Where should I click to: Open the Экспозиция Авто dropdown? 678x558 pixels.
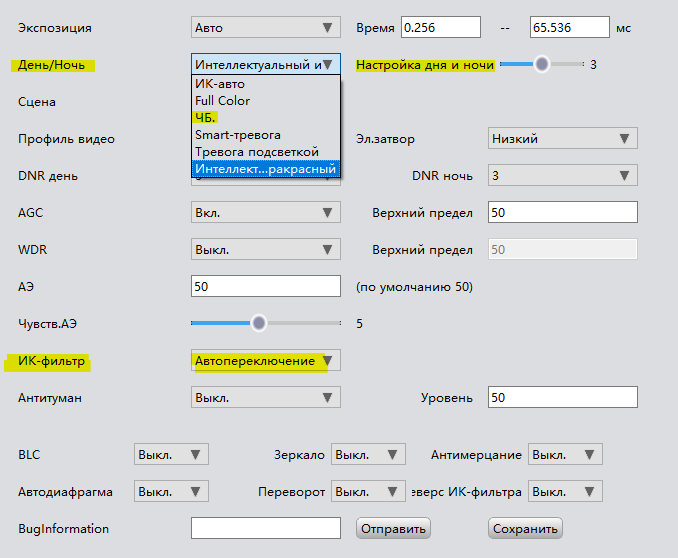point(265,28)
